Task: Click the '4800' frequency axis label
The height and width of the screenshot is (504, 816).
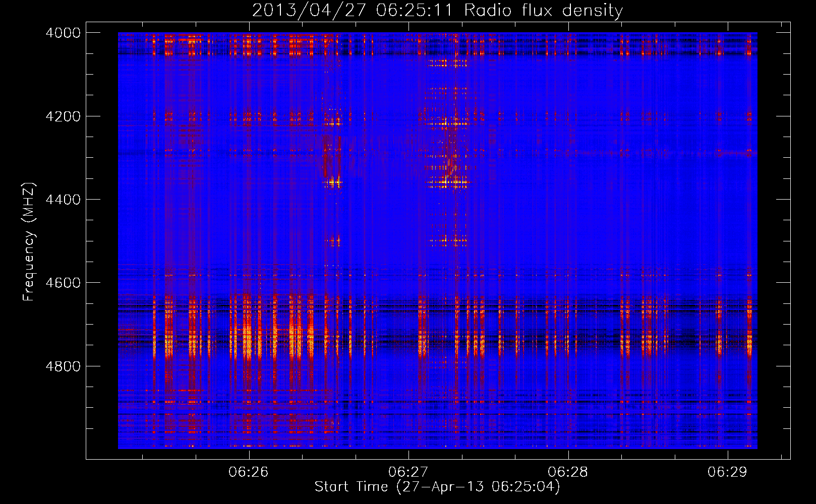Action: pos(63,366)
